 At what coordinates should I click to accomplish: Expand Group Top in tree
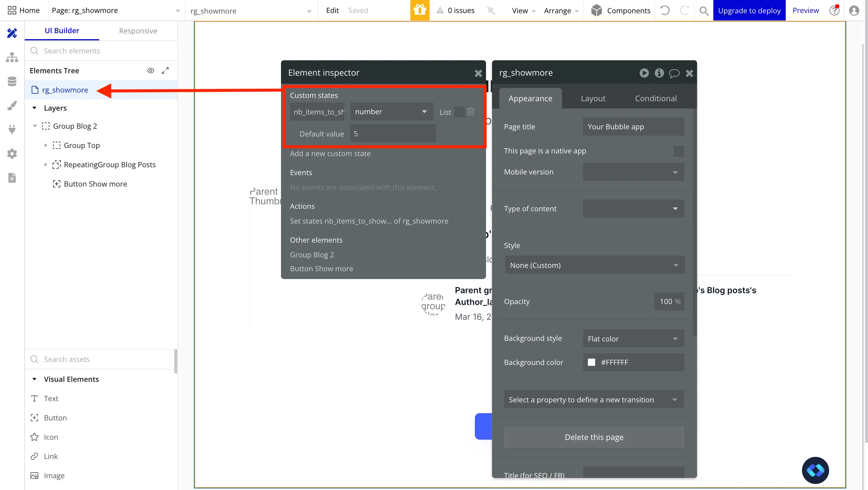tap(46, 145)
